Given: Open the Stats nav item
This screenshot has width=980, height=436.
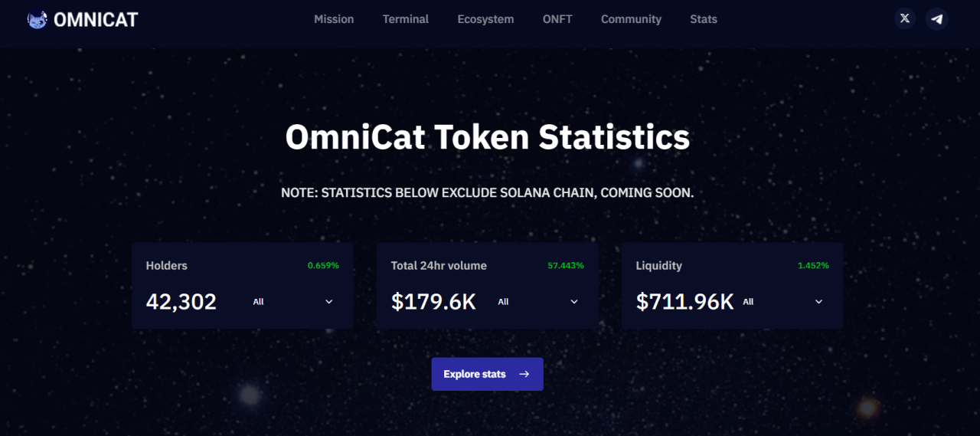Looking at the screenshot, I should (x=704, y=19).
